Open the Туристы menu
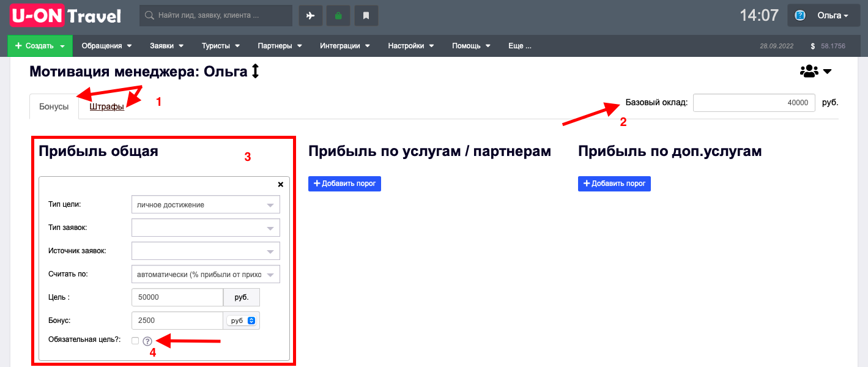 click(220, 46)
